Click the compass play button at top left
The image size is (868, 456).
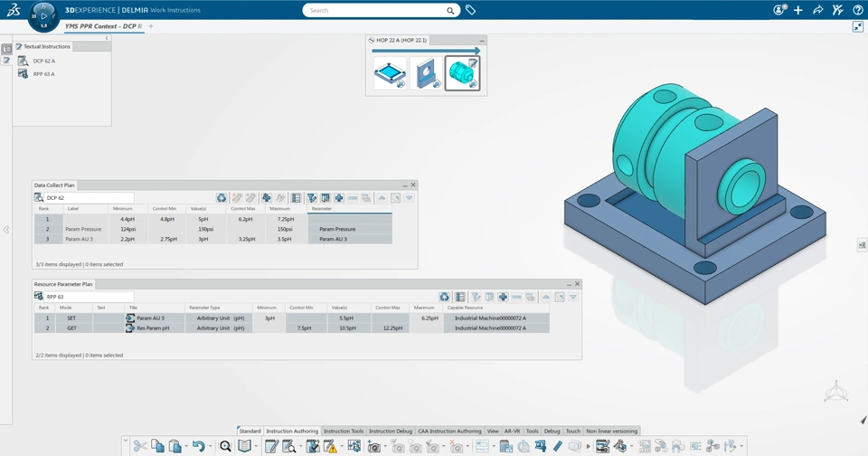(43, 16)
